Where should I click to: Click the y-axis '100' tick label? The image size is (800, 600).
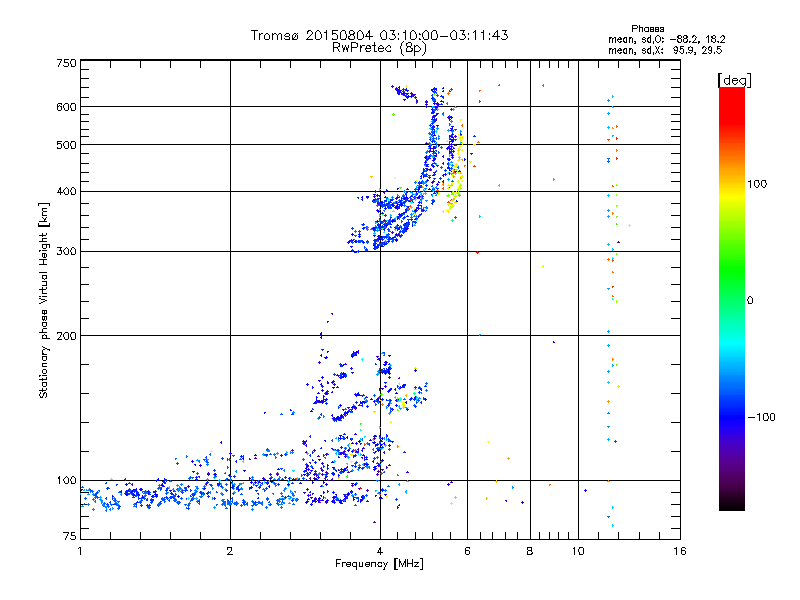click(66, 480)
